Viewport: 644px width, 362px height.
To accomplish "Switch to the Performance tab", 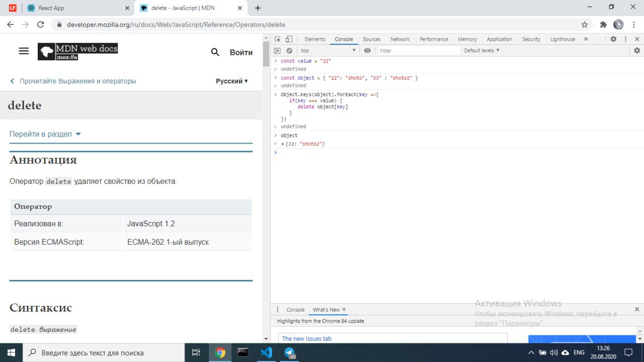I will point(434,39).
